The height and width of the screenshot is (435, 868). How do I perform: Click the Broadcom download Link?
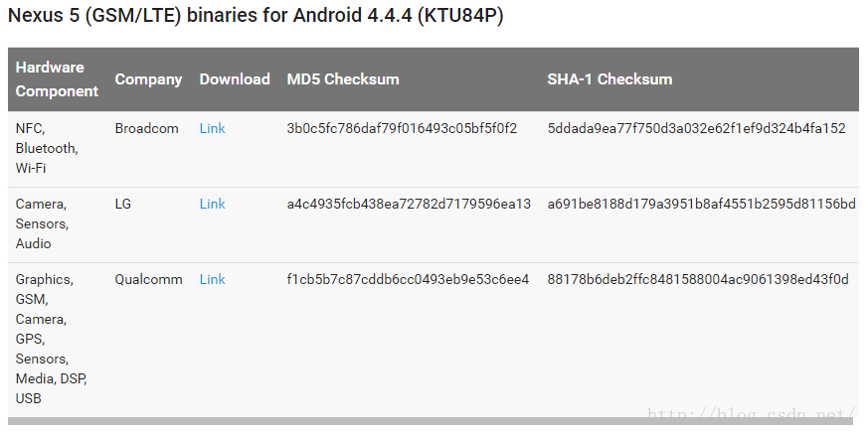[212, 128]
